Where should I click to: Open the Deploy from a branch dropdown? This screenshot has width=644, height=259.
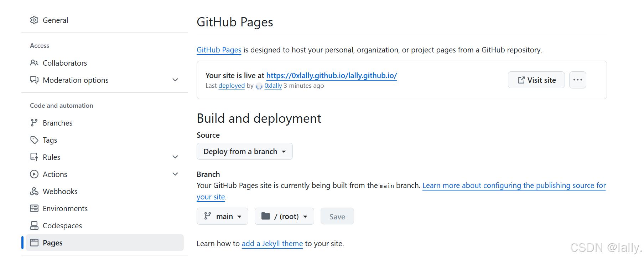[x=245, y=151]
